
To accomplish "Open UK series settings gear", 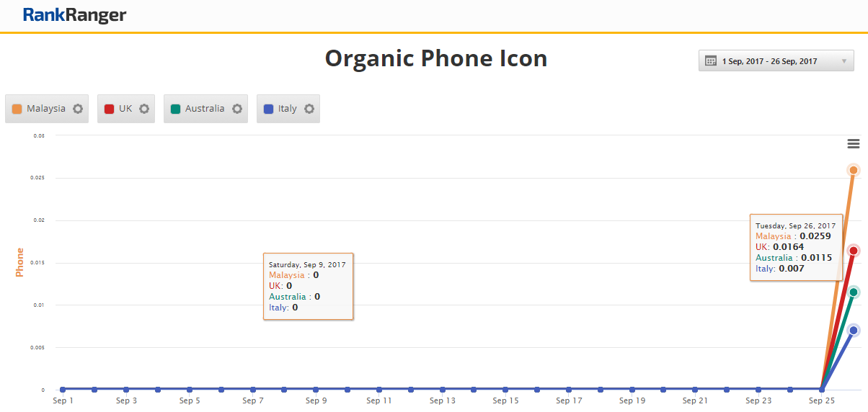I will pyautogui.click(x=144, y=109).
